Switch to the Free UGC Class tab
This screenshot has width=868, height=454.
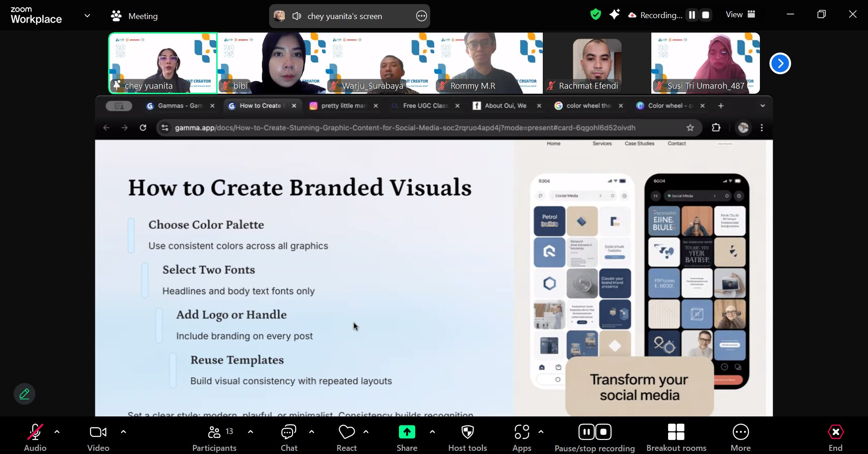(x=425, y=106)
